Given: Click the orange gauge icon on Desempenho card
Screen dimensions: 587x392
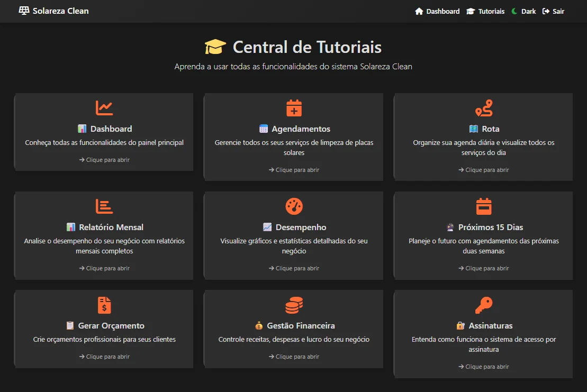Looking at the screenshot, I should tap(294, 206).
